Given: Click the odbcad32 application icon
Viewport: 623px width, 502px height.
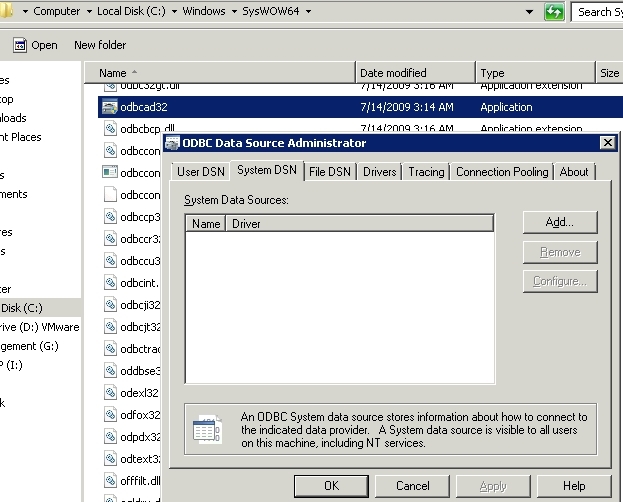Looking at the screenshot, I should [110, 107].
